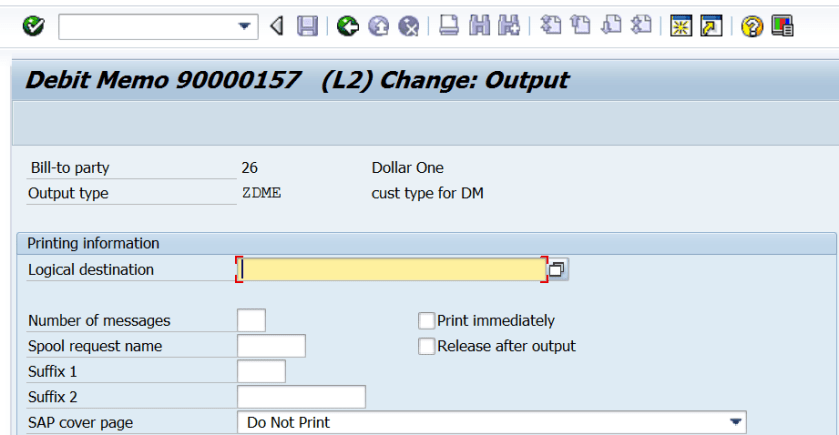The height and width of the screenshot is (435, 839).
Task: Click the ZDME output type value
Action: pyautogui.click(x=262, y=193)
